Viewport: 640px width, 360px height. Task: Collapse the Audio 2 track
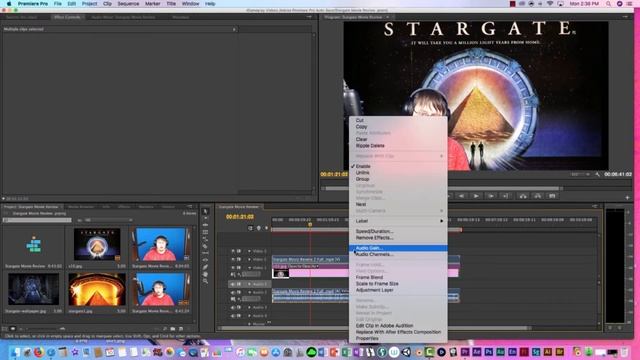(249, 292)
